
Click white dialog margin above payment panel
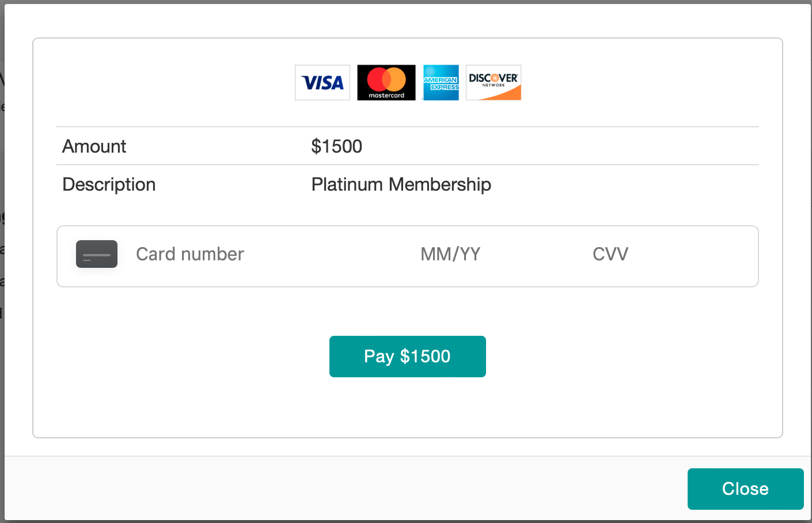point(408,21)
